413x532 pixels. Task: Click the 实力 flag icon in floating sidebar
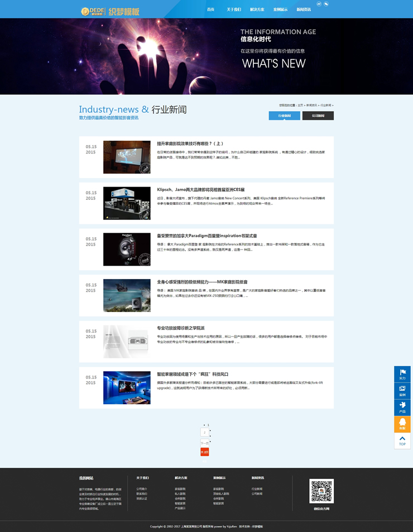pos(402,374)
